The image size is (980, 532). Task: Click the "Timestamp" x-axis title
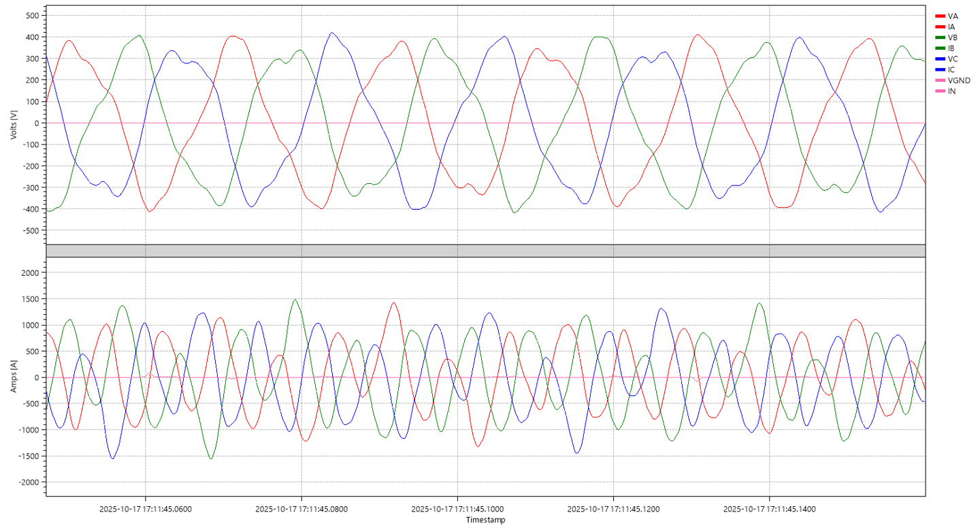pyautogui.click(x=485, y=520)
